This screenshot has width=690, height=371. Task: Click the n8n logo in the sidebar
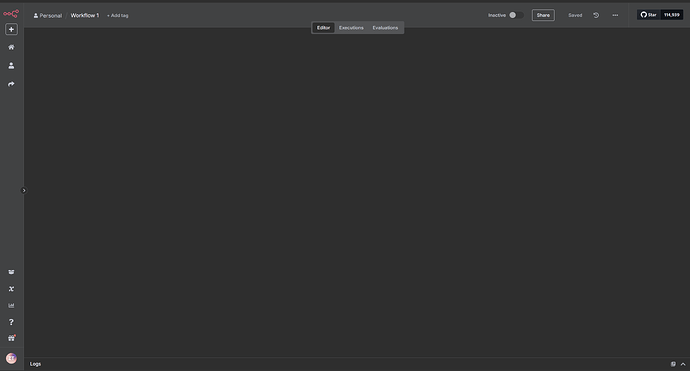point(11,14)
